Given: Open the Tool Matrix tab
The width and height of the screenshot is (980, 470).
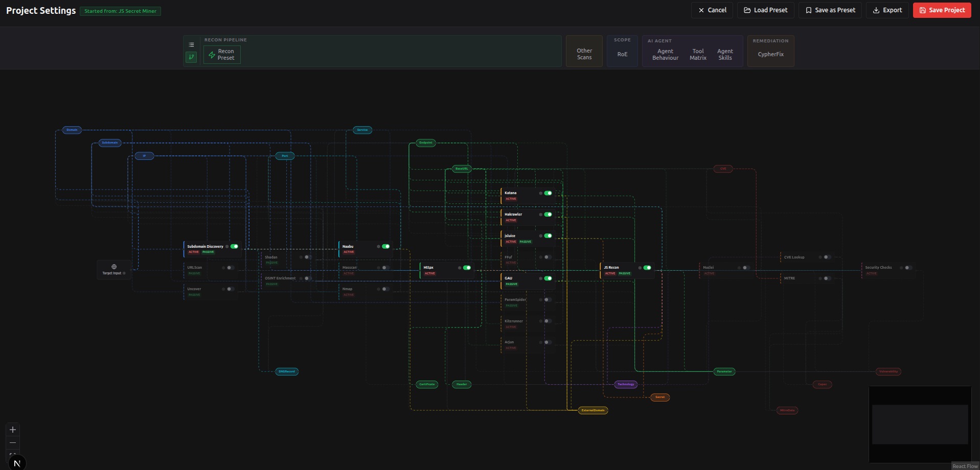Looking at the screenshot, I should (698, 55).
